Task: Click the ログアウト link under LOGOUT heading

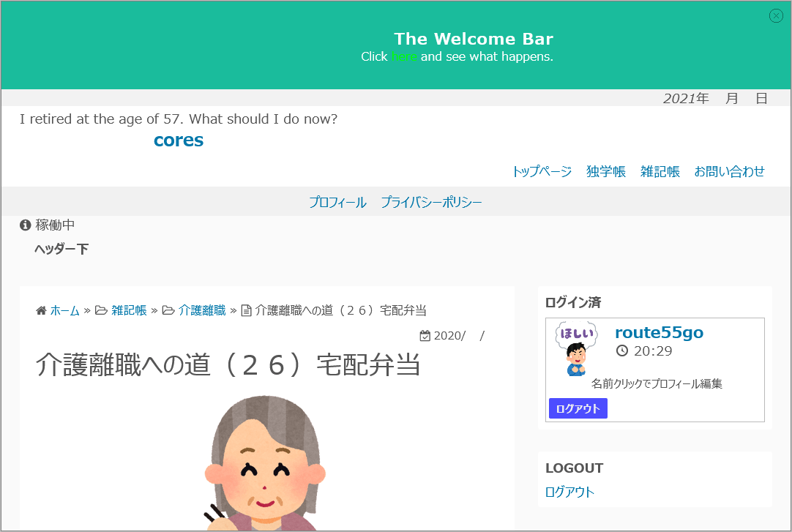Action: click(569, 492)
